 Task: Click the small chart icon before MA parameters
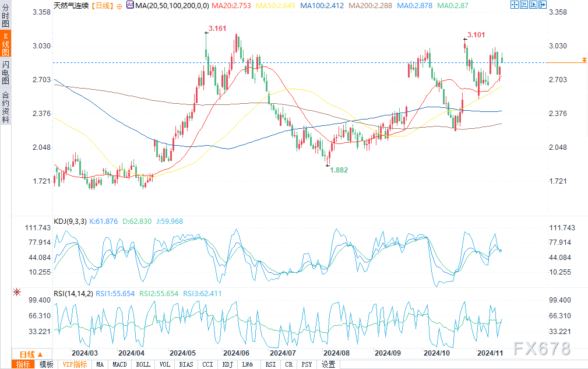coord(129,5)
